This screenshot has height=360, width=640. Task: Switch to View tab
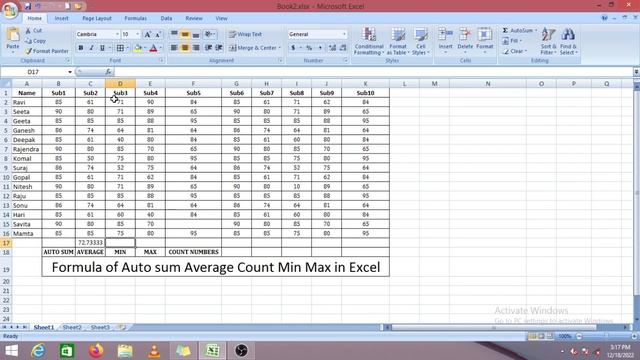pos(221,18)
